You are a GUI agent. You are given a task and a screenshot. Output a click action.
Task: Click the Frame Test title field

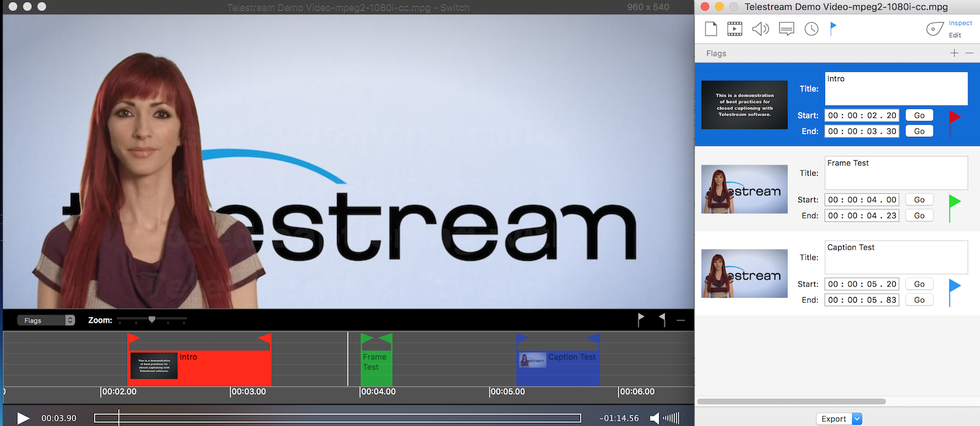[896, 172]
